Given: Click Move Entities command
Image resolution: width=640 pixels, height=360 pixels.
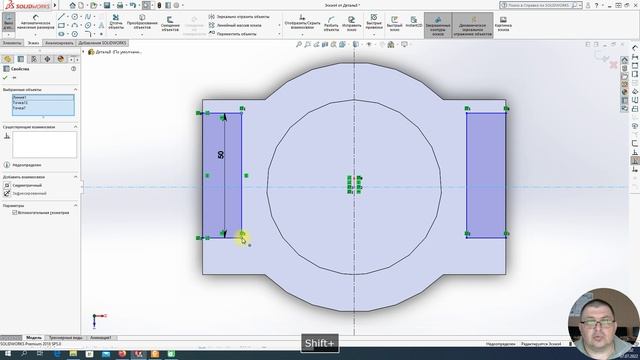Looking at the screenshot, I should [x=233, y=34].
